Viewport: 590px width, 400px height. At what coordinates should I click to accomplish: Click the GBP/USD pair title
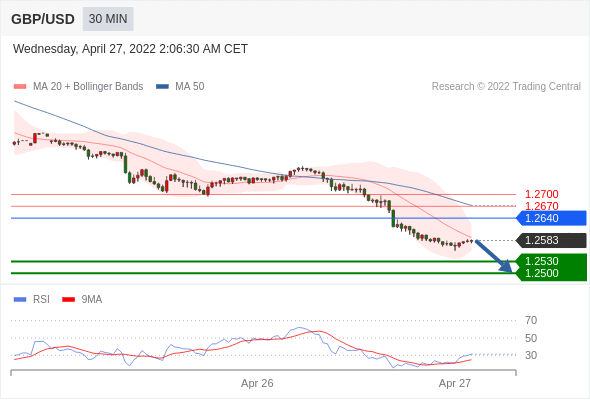coord(43,19)
